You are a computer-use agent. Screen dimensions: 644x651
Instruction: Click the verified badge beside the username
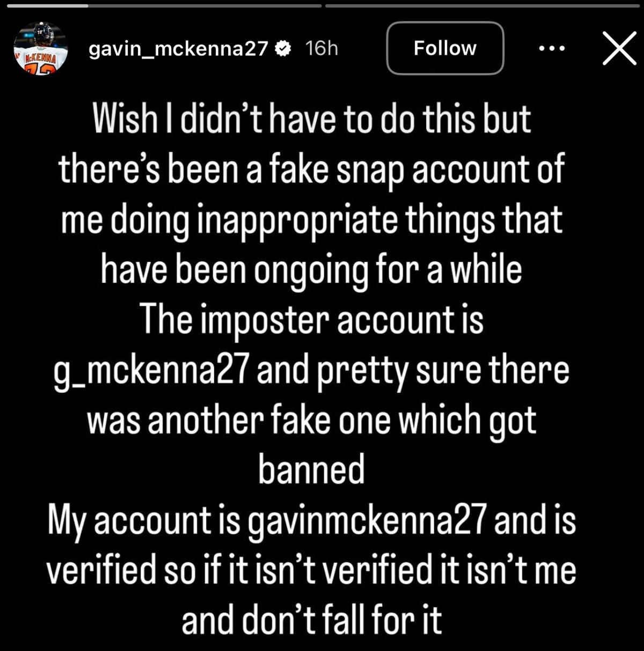click(282, 49)
